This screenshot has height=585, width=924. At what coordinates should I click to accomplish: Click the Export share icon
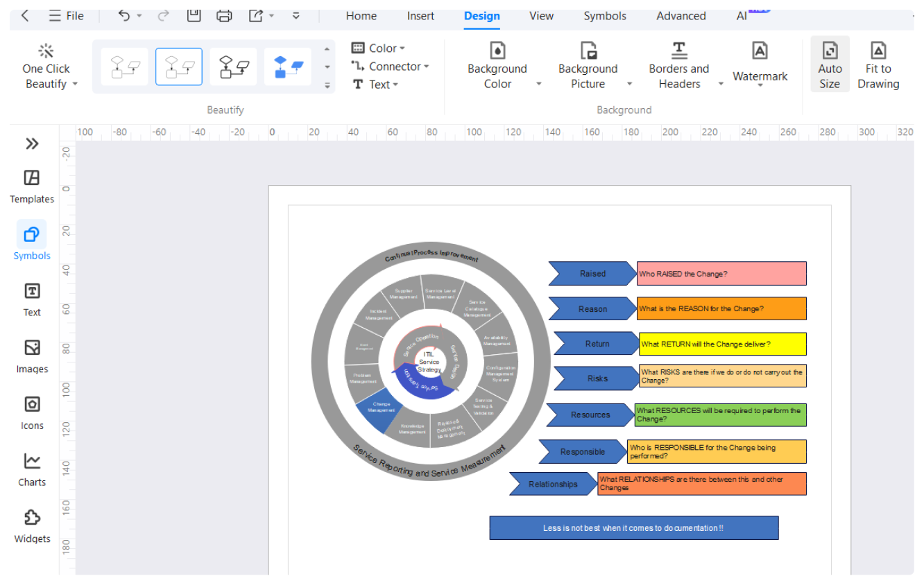pyautogui.click(x=256, y=15)
